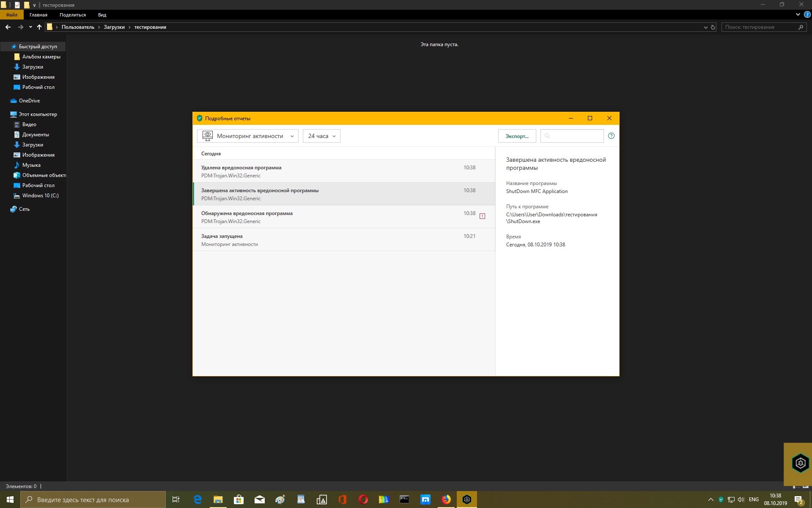Open the Kaspersky tray shield icon
The height and width of the screenshot is (508, 812).
click(721, 500)
